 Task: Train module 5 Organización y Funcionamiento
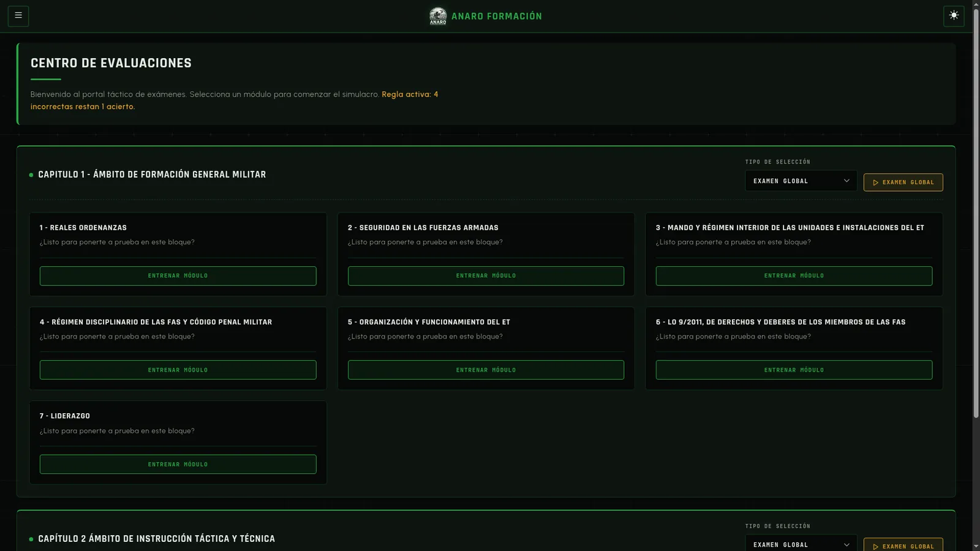point(486,370)
